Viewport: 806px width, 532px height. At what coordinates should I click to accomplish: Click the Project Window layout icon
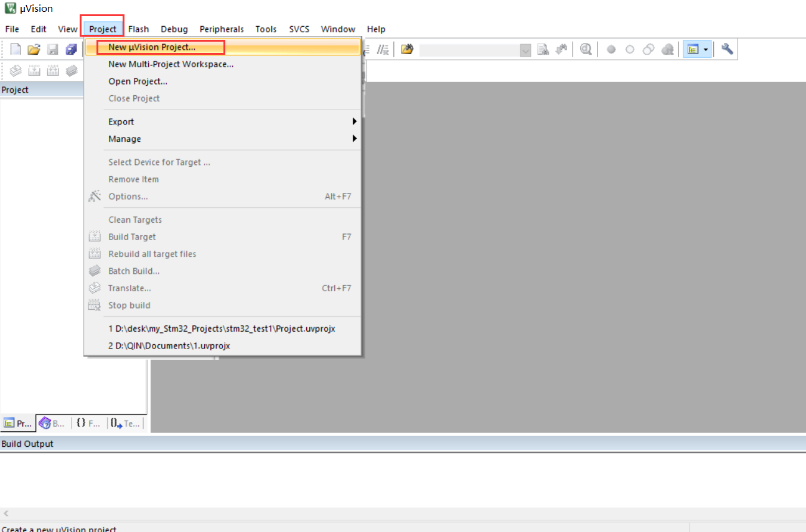[693, 49]
